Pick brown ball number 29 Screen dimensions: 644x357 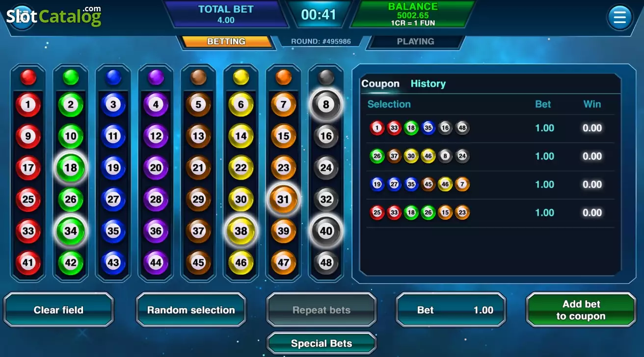(x=198, y=200)
